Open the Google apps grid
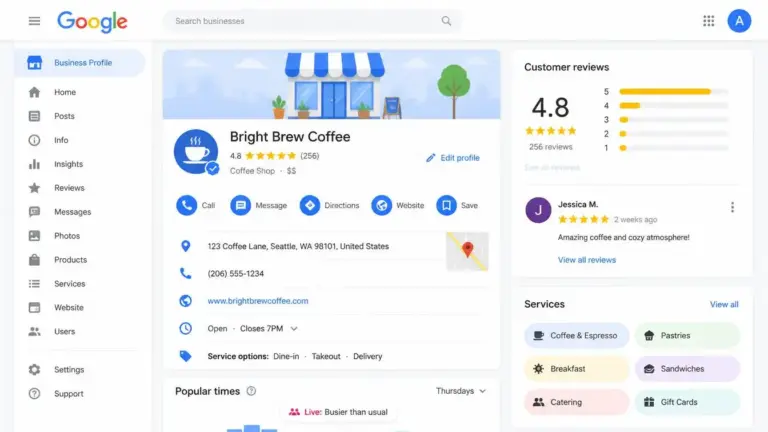This screenshot has width=768, height=432. pos(708,21)
